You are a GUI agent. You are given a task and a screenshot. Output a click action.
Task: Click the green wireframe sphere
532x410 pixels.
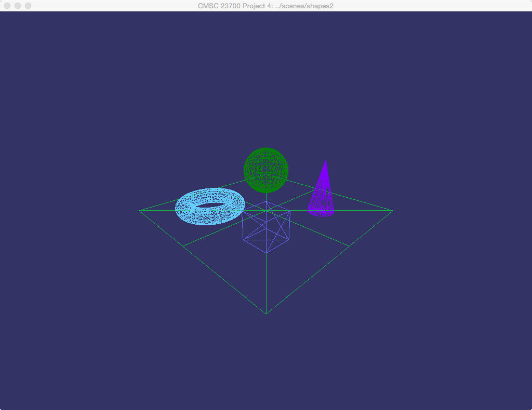[266, 170]
